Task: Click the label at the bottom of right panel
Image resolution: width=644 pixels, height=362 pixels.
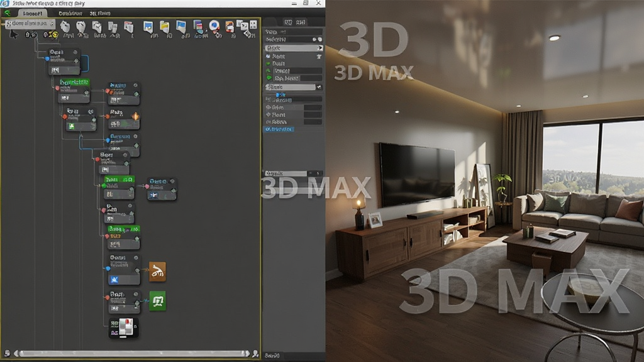Action: (272, 356)
